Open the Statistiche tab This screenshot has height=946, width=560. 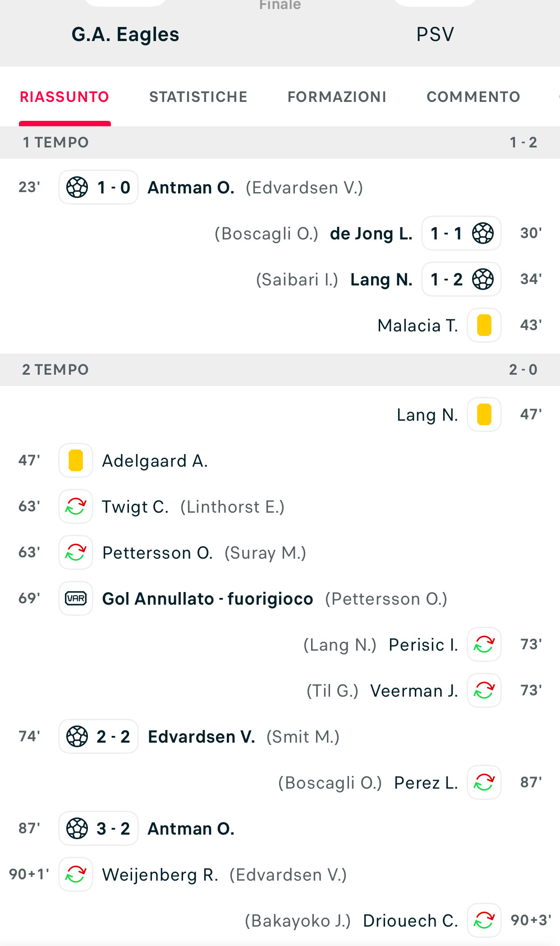point(198,96)
